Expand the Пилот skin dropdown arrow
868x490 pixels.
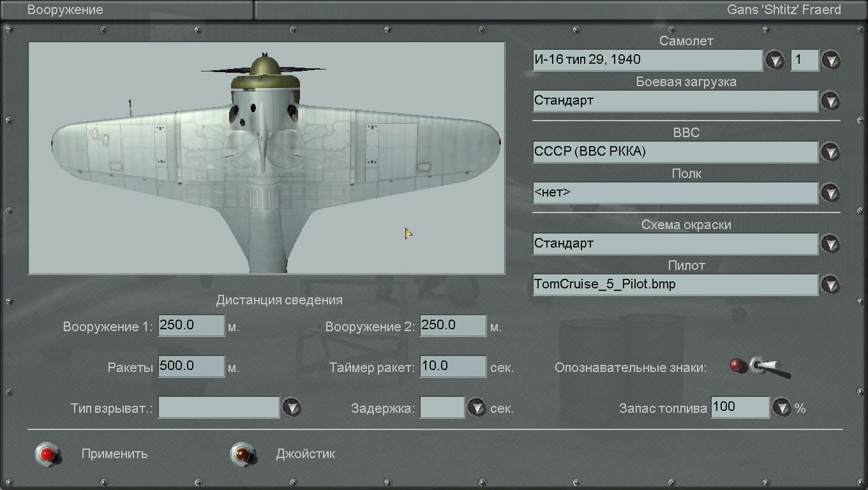click(x=830, y=285)
